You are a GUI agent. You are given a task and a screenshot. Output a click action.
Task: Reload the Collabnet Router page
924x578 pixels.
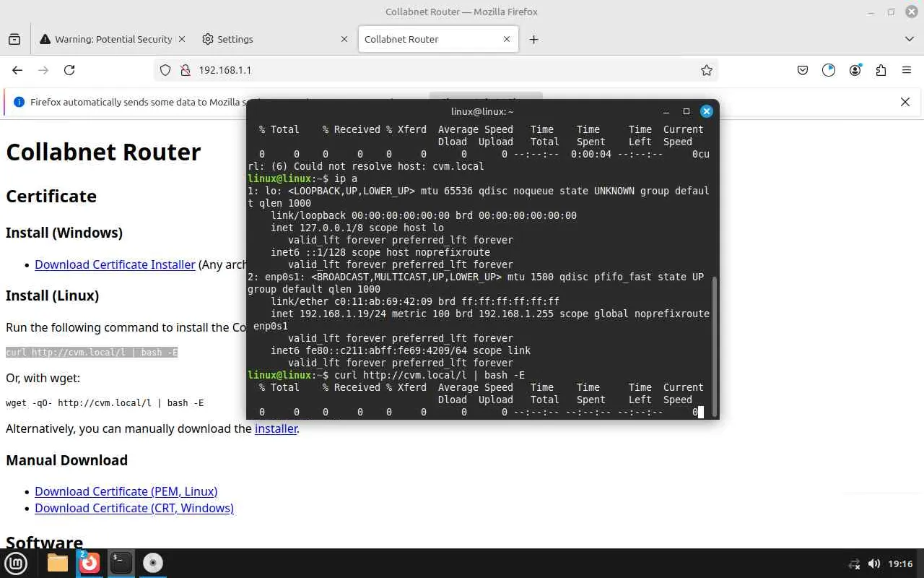click(x=69, y=70)
